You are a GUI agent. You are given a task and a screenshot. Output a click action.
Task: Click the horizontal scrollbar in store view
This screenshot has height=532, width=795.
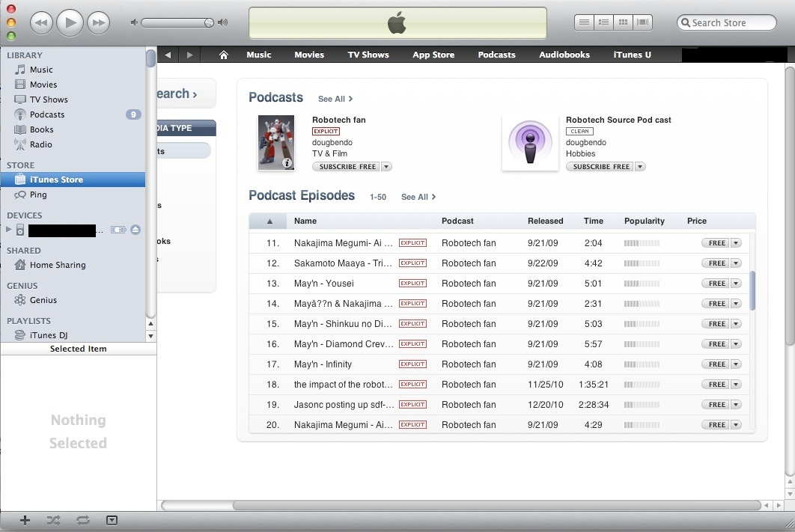pos(496,505)
